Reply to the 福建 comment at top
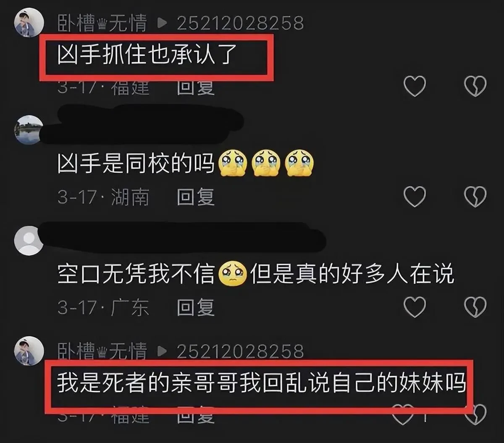504x443 pixels. pyautogui.click(x=196, y=87)
